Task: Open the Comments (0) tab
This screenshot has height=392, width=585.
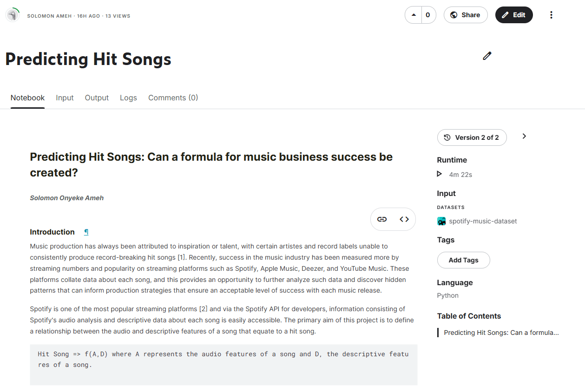Action: click(x=173, y=98)
